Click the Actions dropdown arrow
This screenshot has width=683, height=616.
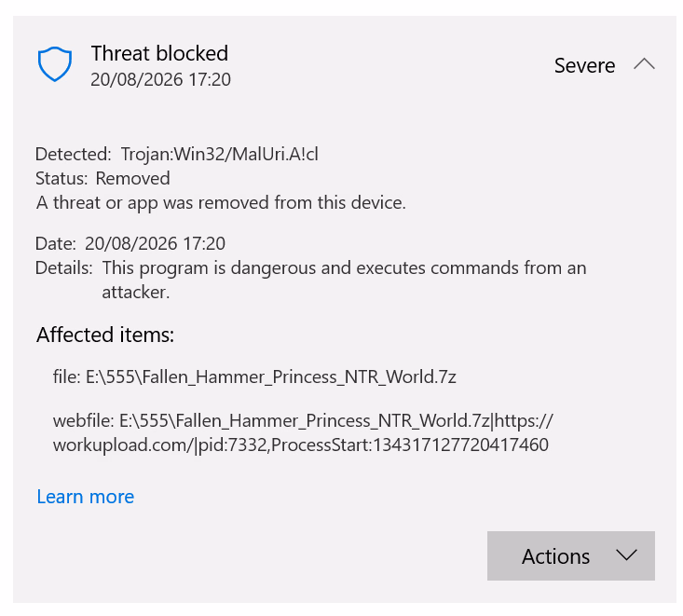tap(626, 555)
